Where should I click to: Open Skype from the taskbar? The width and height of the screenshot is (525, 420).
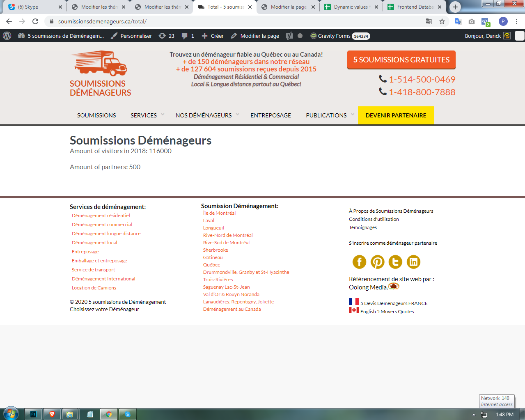coord(128,414)
